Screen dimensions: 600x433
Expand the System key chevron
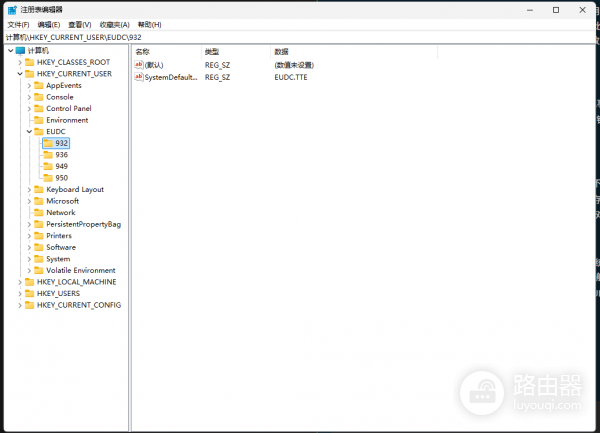29,259
